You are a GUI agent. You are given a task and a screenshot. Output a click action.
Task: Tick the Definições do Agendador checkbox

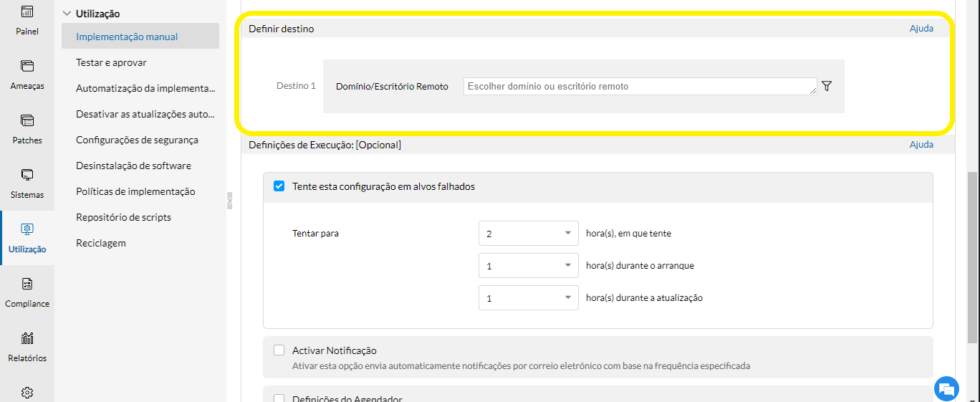click(279, 398)
